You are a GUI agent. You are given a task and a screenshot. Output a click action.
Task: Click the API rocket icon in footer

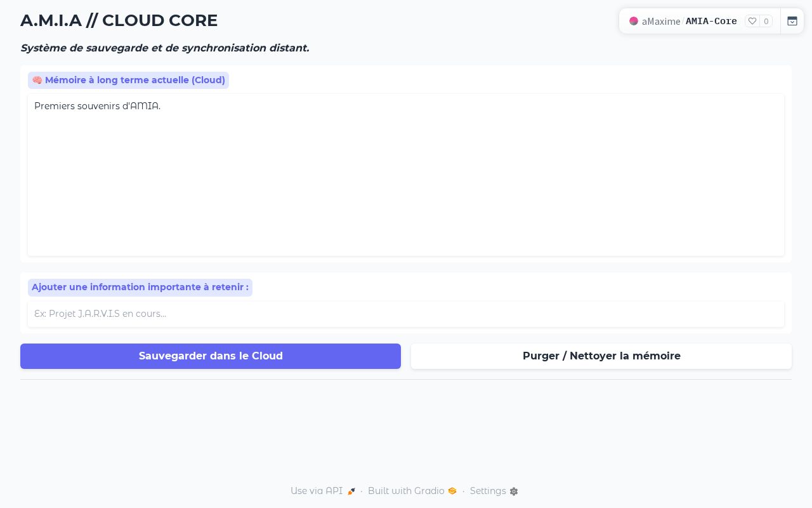pos(351,491)
